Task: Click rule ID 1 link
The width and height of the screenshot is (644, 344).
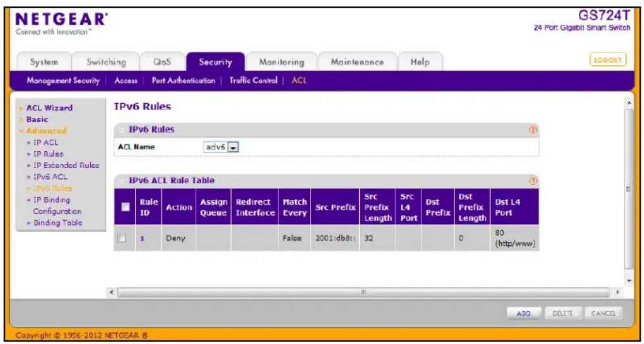Action: tap(141, 237)
